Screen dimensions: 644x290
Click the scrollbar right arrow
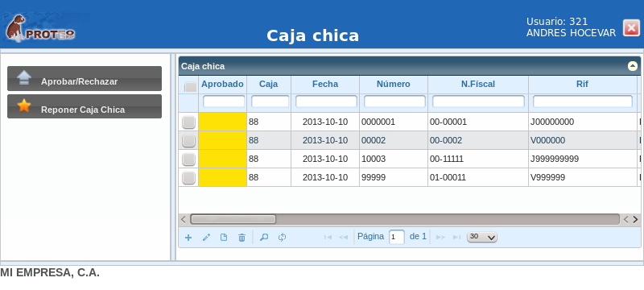[635, 219]
